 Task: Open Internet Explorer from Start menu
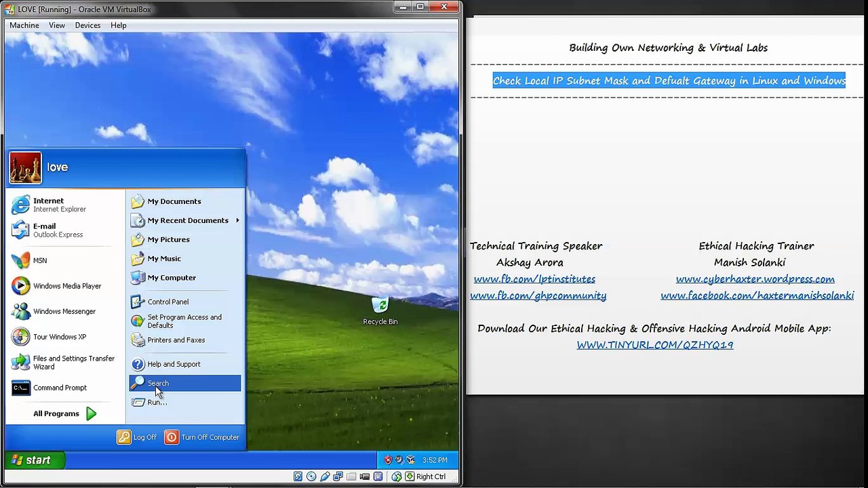65,205
